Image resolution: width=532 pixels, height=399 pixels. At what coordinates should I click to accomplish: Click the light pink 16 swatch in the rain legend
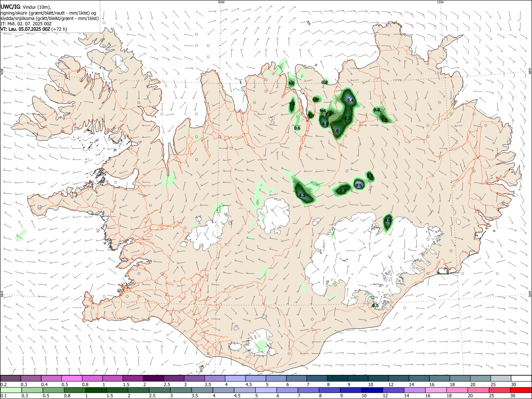coord(436,390)
